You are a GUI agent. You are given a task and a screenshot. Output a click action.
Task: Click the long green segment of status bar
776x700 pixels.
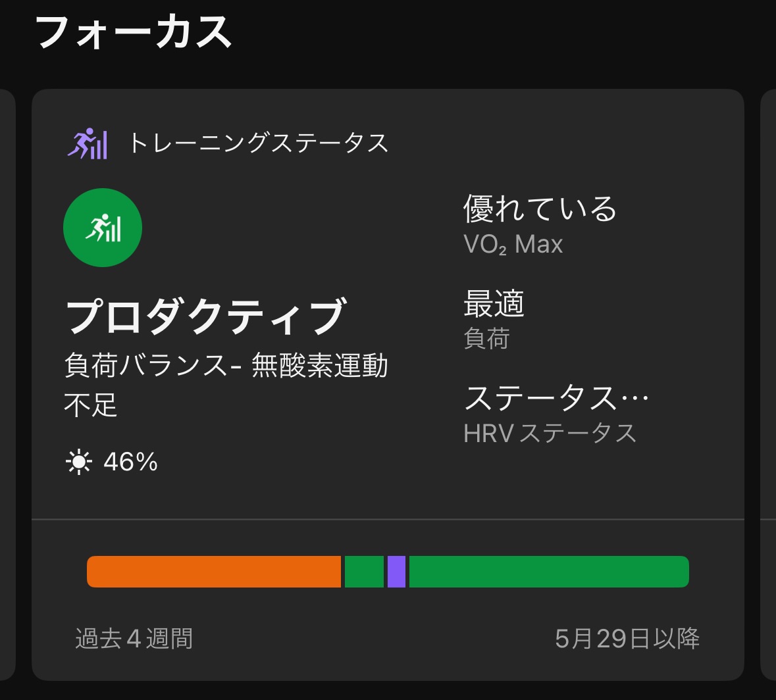[548, 572]
